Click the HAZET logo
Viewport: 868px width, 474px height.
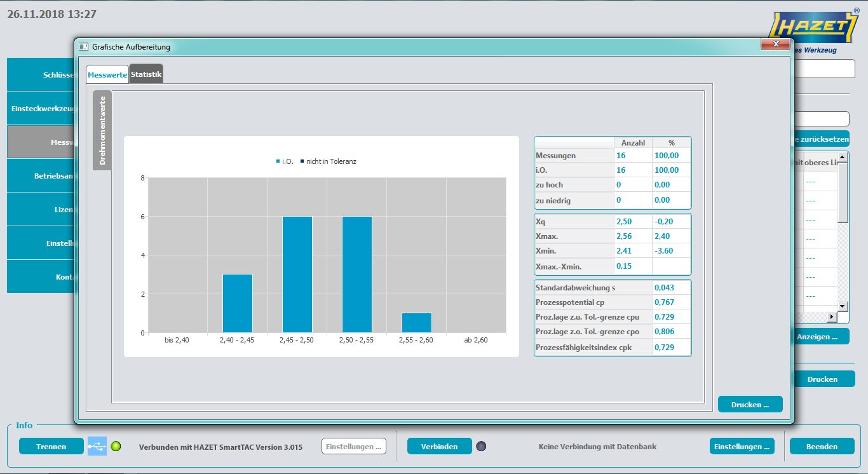(x=813, y=27)
